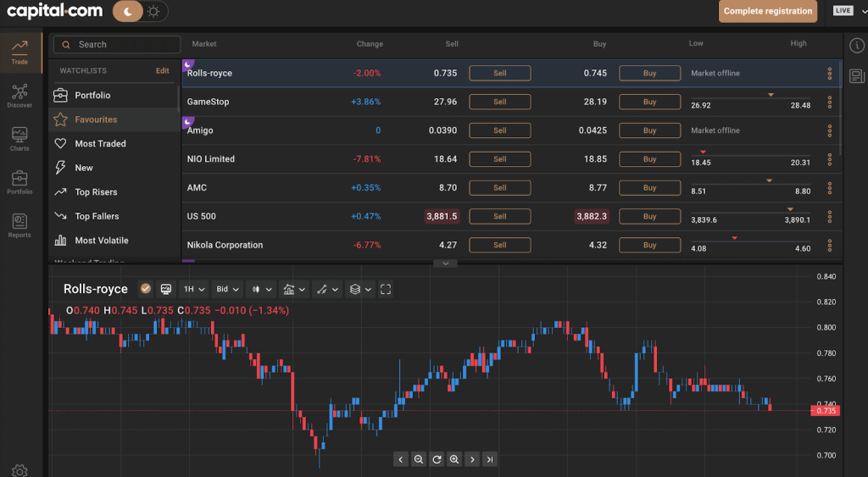
Task: Enter fullscreen chart mode
Action: 386,289
